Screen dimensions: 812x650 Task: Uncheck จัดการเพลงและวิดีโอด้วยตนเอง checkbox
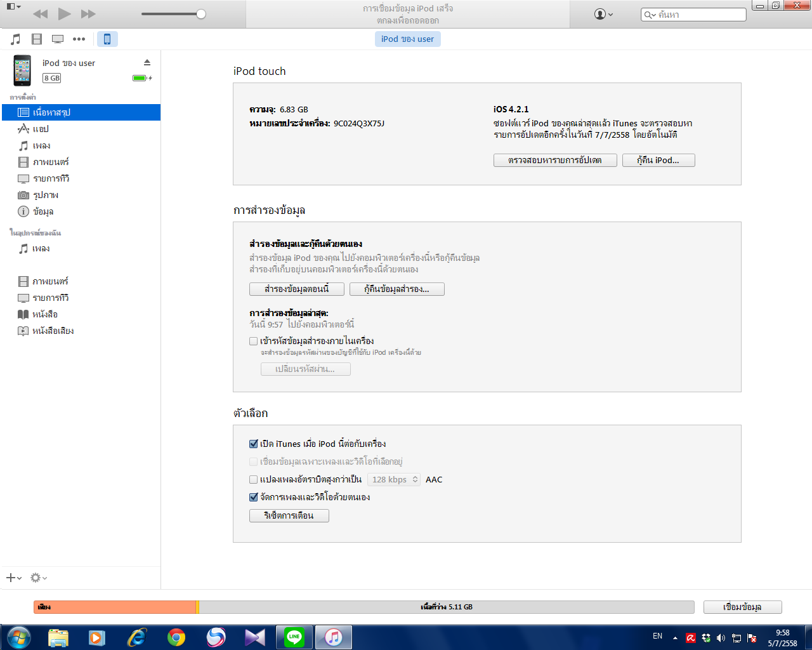[254, 498]
